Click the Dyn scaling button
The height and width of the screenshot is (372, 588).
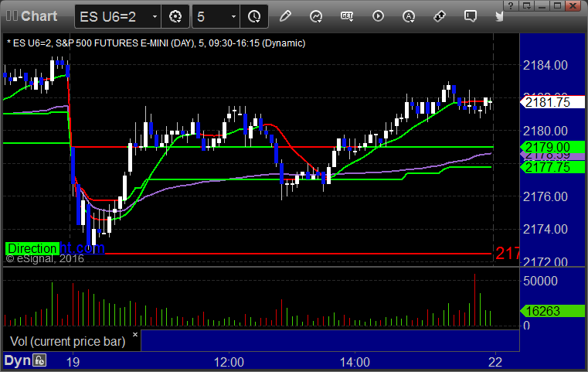[x=17, y=360]
